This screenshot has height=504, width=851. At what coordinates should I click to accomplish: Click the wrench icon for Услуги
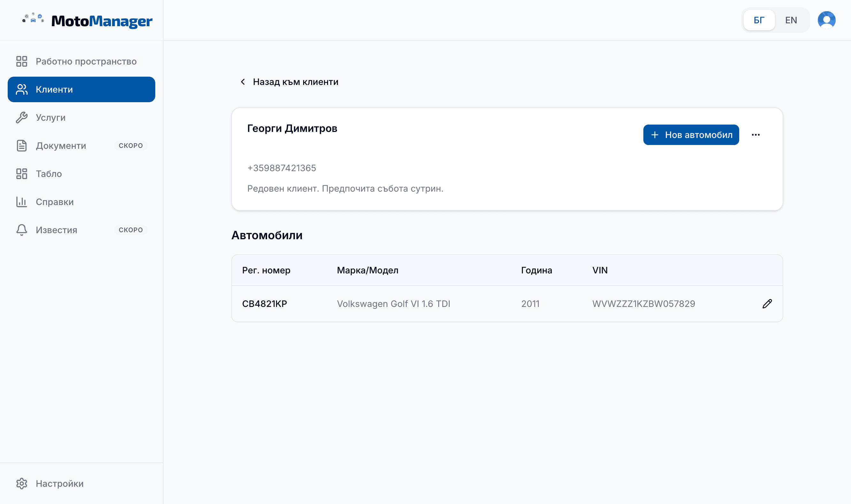point(22,118)
